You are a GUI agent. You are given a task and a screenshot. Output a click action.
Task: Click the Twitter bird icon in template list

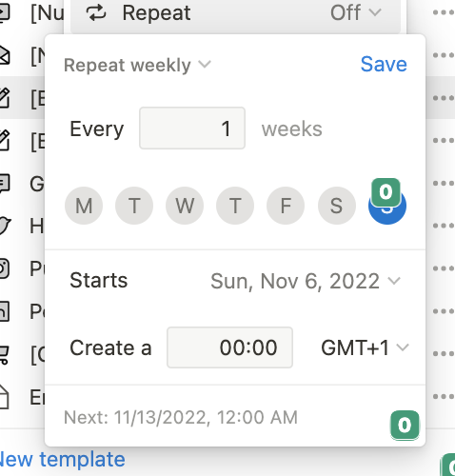5,226
